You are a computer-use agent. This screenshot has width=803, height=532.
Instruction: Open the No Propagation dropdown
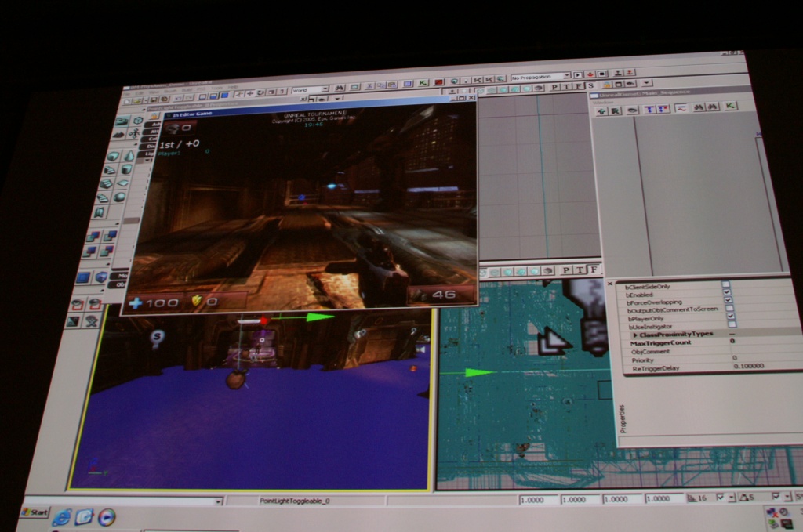tap(540, 78)
